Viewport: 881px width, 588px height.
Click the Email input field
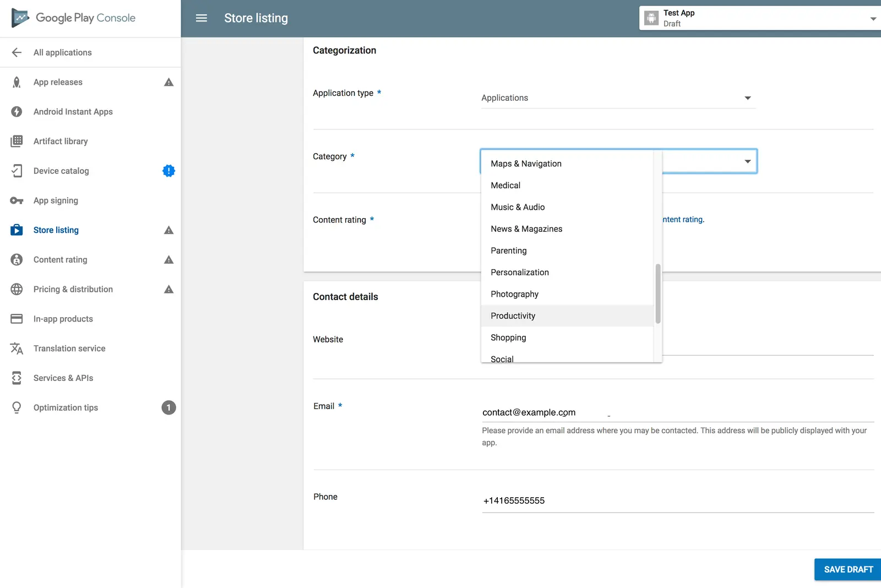pos(678,412)
